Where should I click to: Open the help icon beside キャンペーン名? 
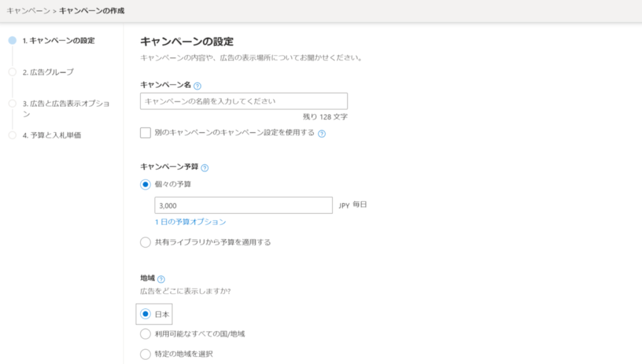(x=197, y=86)
